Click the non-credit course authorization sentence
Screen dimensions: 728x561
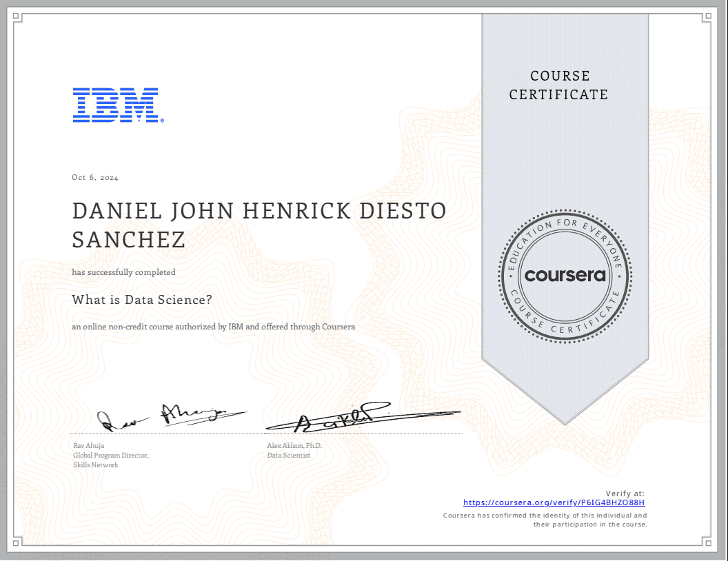click(214, 327)
